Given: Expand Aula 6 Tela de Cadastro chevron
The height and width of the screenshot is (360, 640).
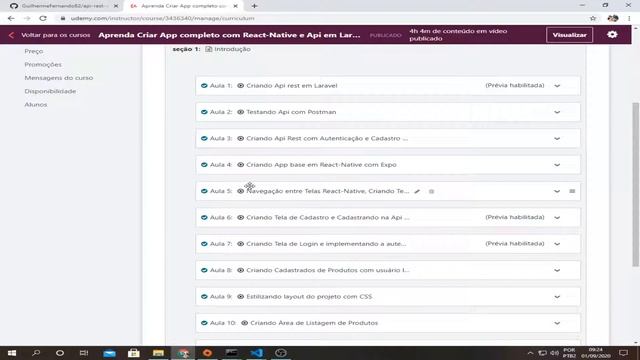Looking at the screenshot, I should (x=557, y=218).
